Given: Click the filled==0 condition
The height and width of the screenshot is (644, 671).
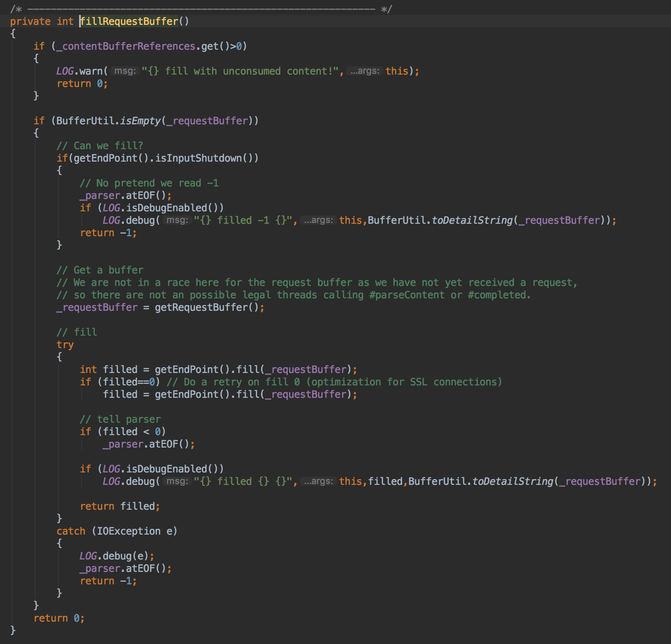Looking at the screenshot, I should (129, 382).
